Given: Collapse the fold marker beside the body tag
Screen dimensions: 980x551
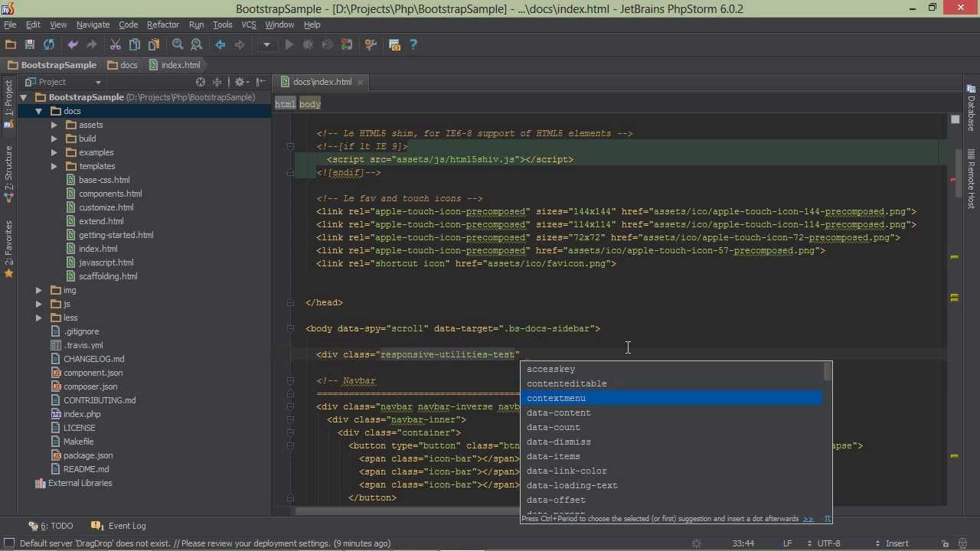Looking at the screenshot, I should point(290,328).
